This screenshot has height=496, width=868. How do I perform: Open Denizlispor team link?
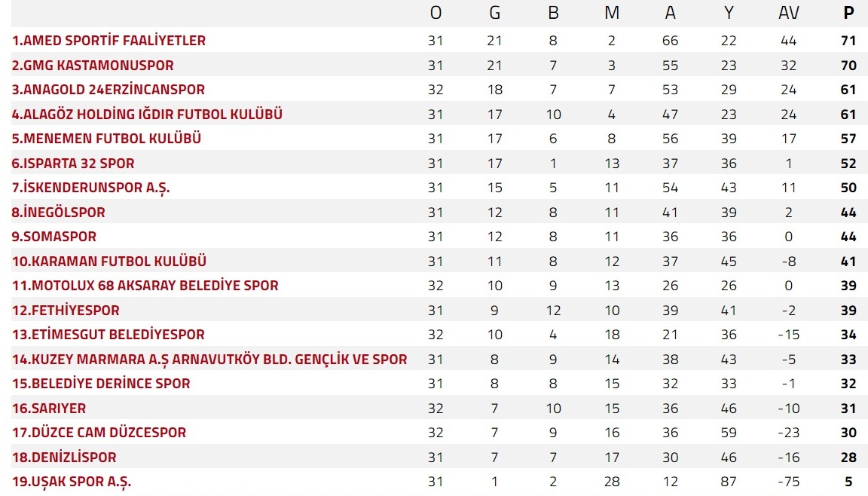click(x=64, y=458)
